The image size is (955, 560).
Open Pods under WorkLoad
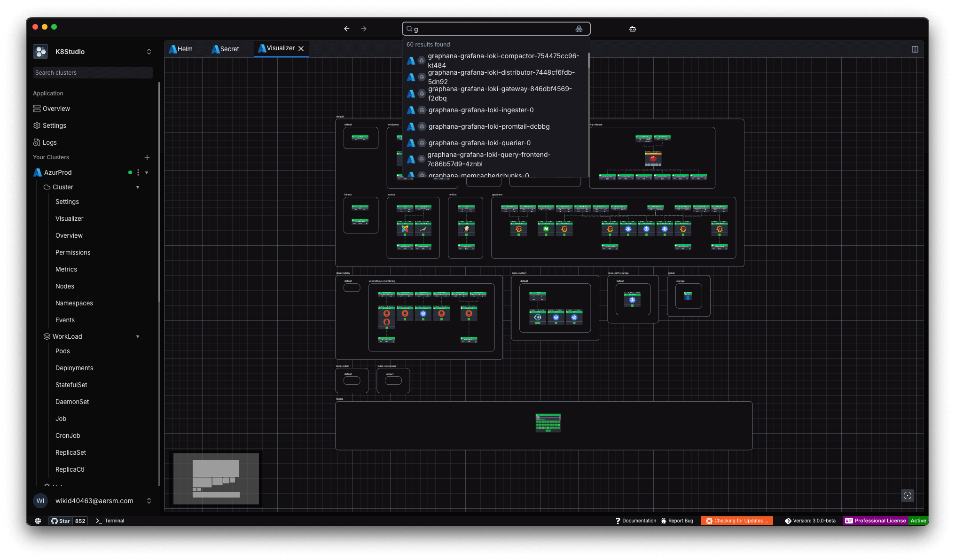point(63,351)
